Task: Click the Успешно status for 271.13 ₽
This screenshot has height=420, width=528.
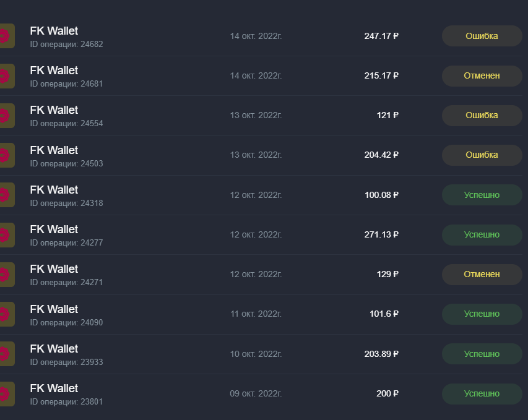Action: 482,234
